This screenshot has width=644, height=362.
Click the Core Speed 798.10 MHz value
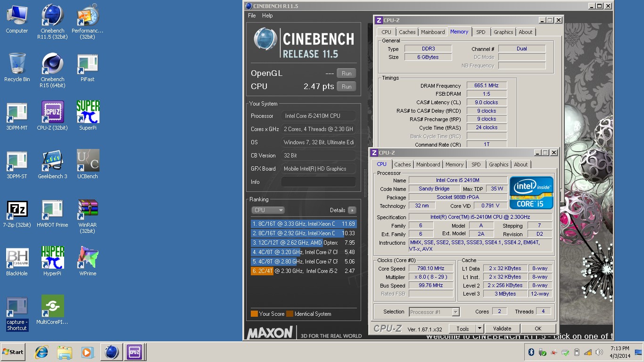(431, 269)
